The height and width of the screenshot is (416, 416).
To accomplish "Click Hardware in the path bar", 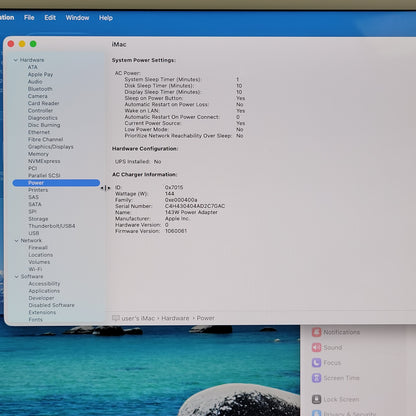I will point(175,318).
